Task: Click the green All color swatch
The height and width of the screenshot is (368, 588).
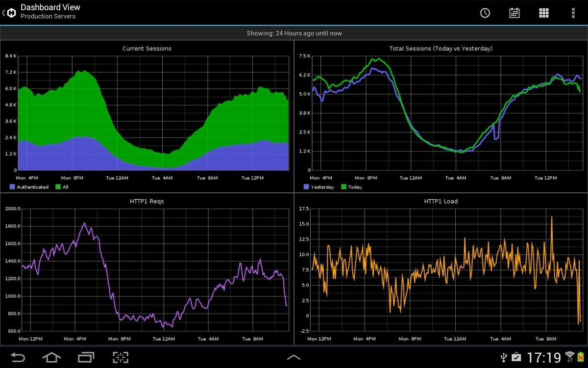Action: click(x=57, y=187)
